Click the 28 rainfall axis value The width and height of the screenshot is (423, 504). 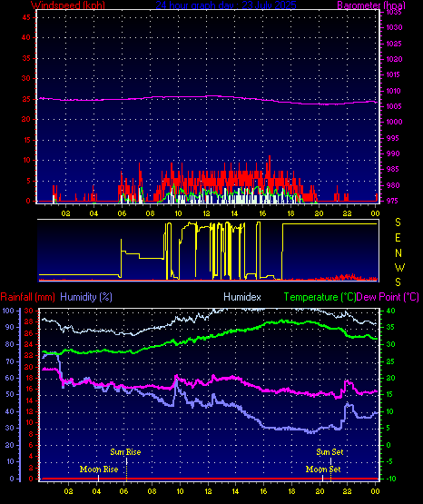(29, 321)
